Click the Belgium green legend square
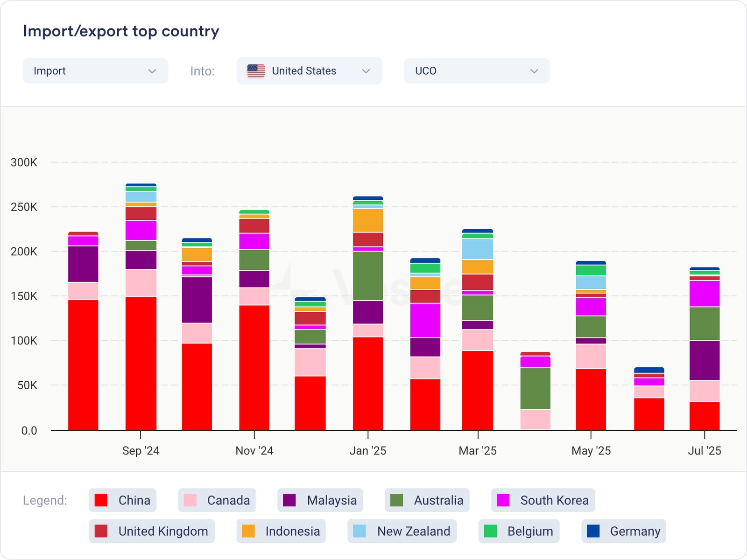Screen dimensions: 747x560 pyautogui.click(x=490, y=531)
